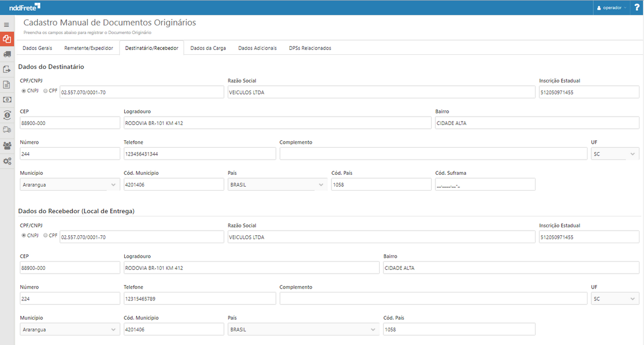Image resolution: width=644 pixels, height=345 pixels.
Task: Open the dollar refresh cycle sidebar icon
Action: 7,115
